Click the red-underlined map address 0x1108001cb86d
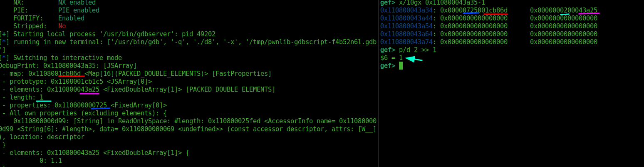The height and width of the screenshot is (167, 644). pos(54,74)
